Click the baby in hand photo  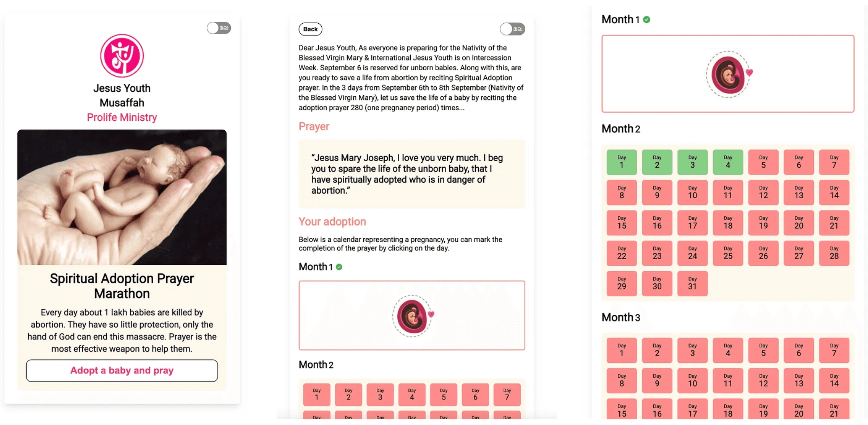pyautogui.click(x=122, y=197)
